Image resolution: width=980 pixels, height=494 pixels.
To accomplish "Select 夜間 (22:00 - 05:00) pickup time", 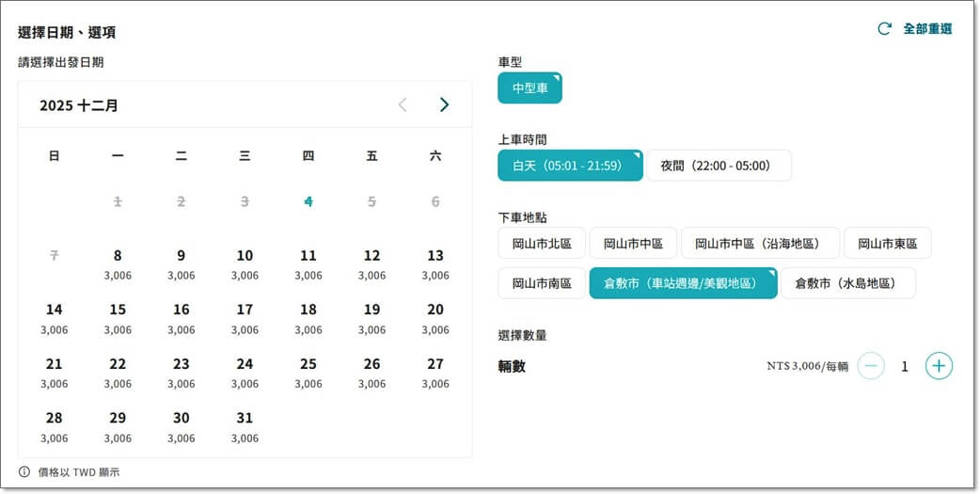I will tap(719, 166).
